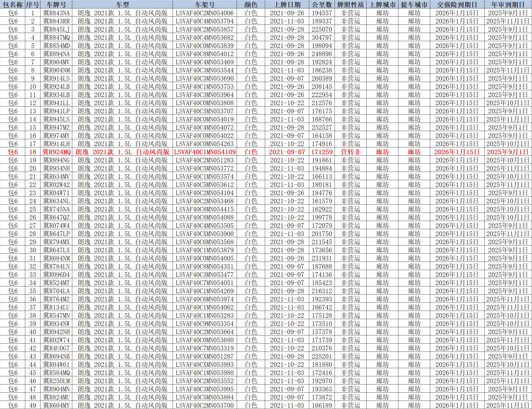Select VIN LSVAF40C5MN053772
The height and width of the screenshot is (409, 532).
pyautogui.click(x=205, y=168)
